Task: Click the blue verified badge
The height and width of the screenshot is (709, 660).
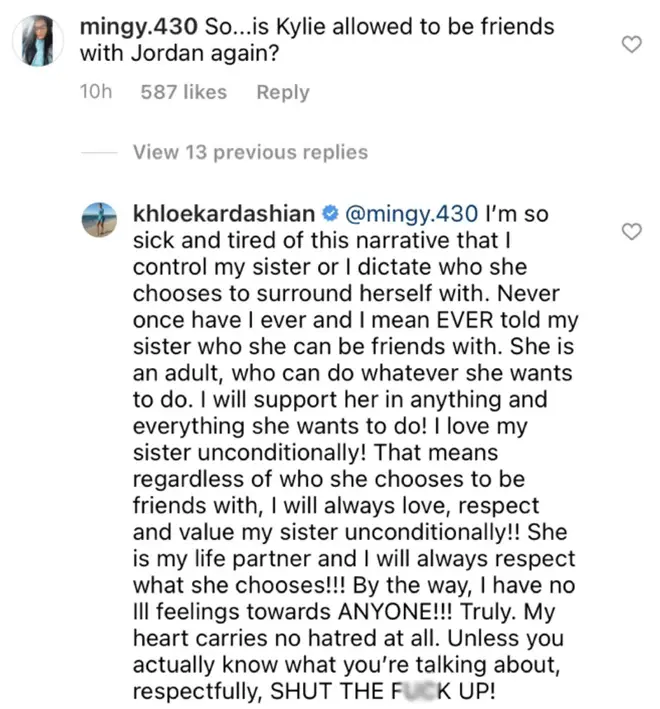Action: pyautogui.click(x=330, y=213)
